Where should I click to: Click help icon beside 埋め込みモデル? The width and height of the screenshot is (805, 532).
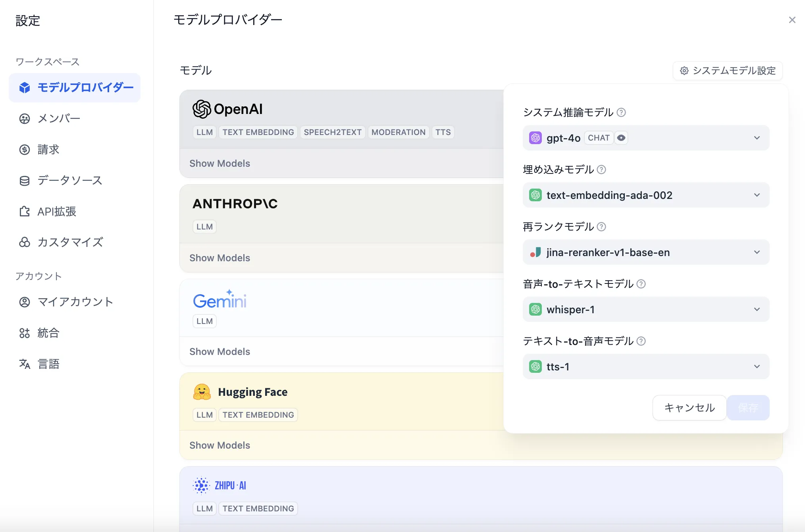pyautogui.click(x=601, y=170)
